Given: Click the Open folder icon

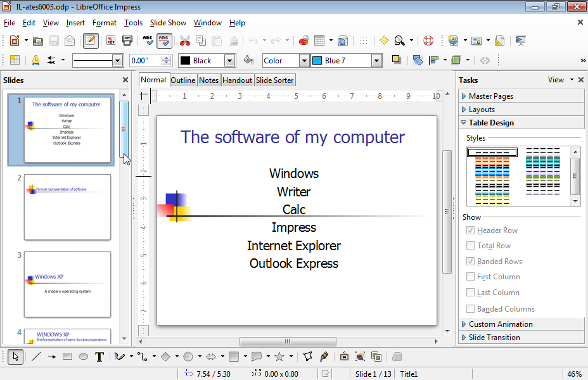Looking at the screenshot, I should coord(38,41).
